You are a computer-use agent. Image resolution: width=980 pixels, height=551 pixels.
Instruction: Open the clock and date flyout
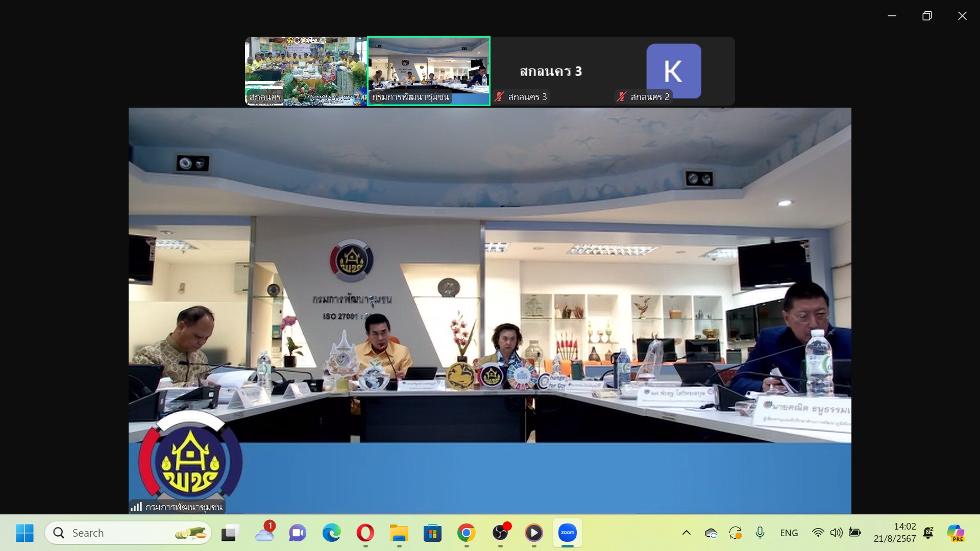point(895,533)
